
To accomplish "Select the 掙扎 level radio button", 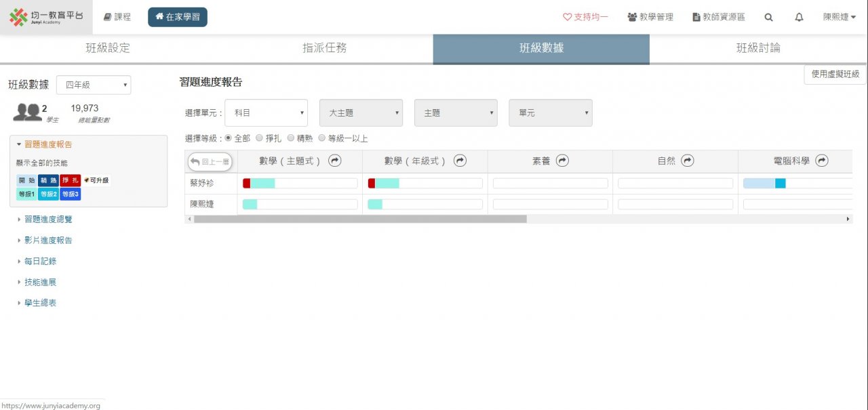I will coord(259,138).
